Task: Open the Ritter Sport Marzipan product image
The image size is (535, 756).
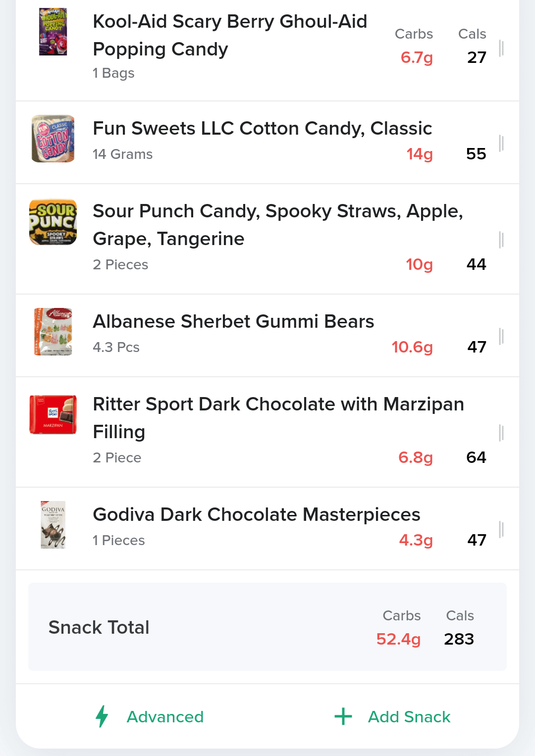Action: 53,415
